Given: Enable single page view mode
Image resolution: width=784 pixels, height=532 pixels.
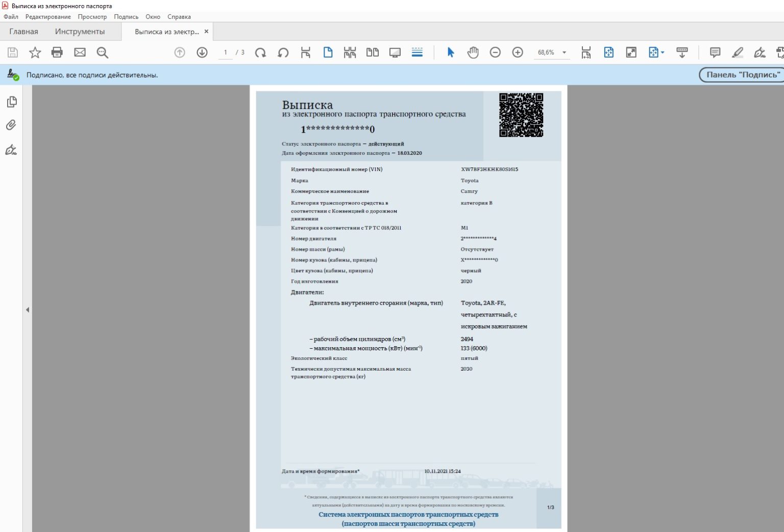Looking at the screenshot, I should pyautogui.click(x=328, y=52).
